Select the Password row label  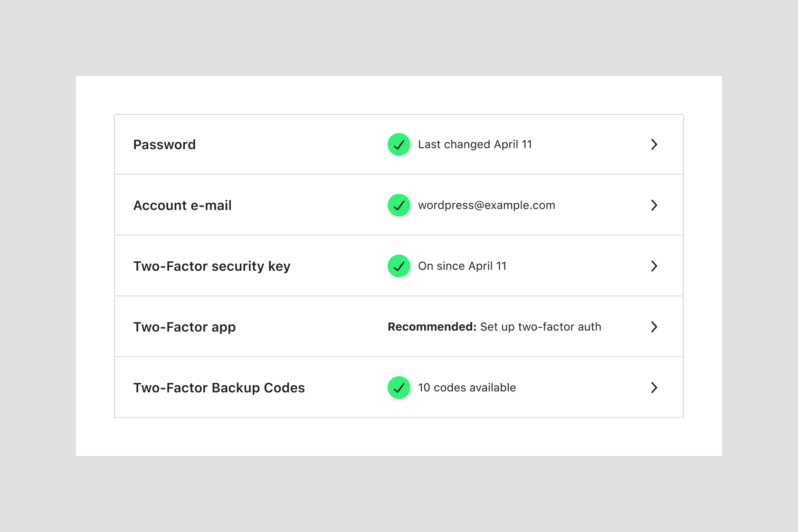click(164, 144)
